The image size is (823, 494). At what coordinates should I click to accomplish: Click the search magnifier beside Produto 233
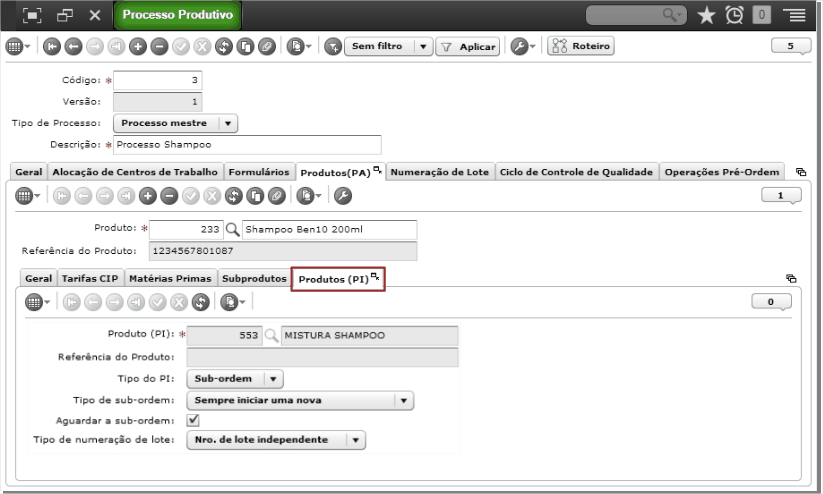(x=233, y=229)
